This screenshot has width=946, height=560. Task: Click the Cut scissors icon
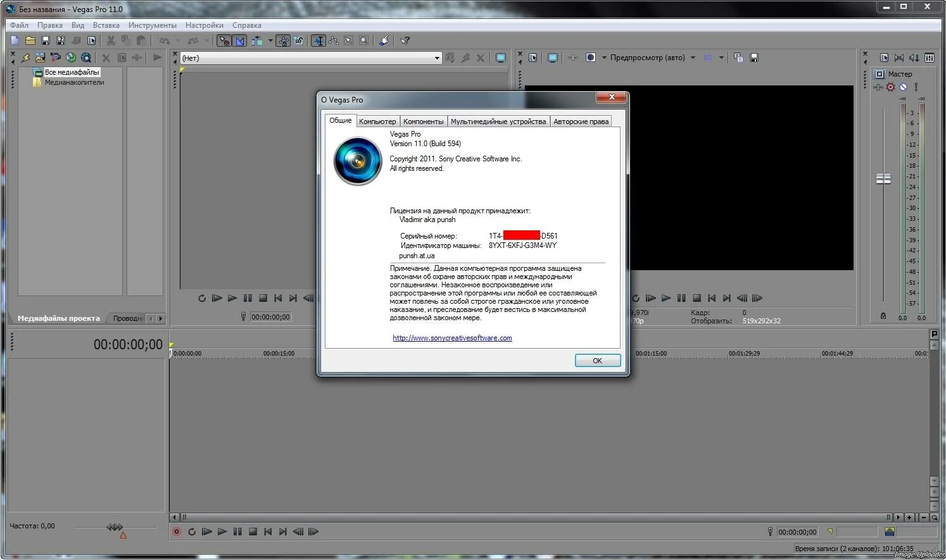(111, 40)
